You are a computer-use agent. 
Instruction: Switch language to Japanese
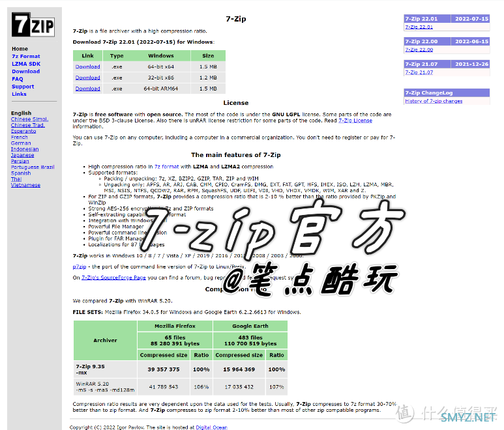tap(23, 155)
